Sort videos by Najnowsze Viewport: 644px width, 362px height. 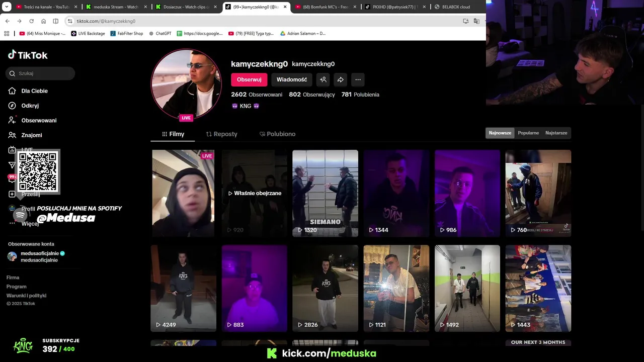point(500,133)
